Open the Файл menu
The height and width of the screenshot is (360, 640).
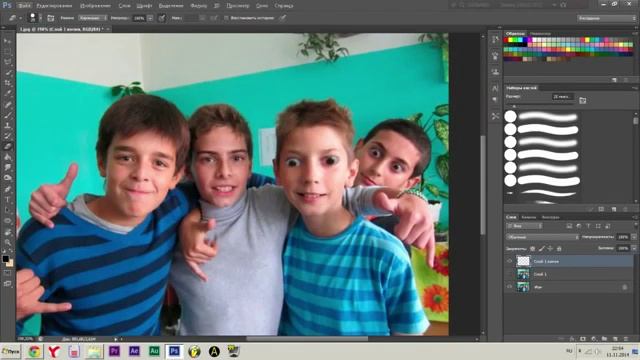coord(24,6)
